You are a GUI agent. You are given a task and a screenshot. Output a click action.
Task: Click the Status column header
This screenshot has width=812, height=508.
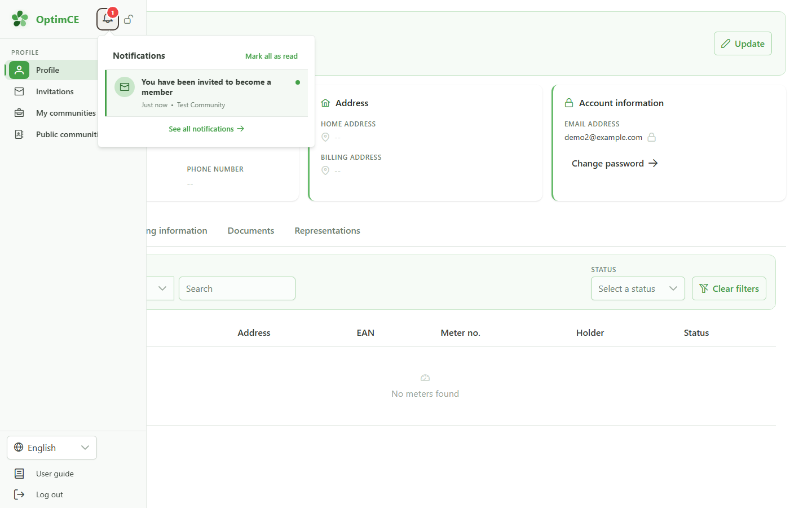(696, 332)
